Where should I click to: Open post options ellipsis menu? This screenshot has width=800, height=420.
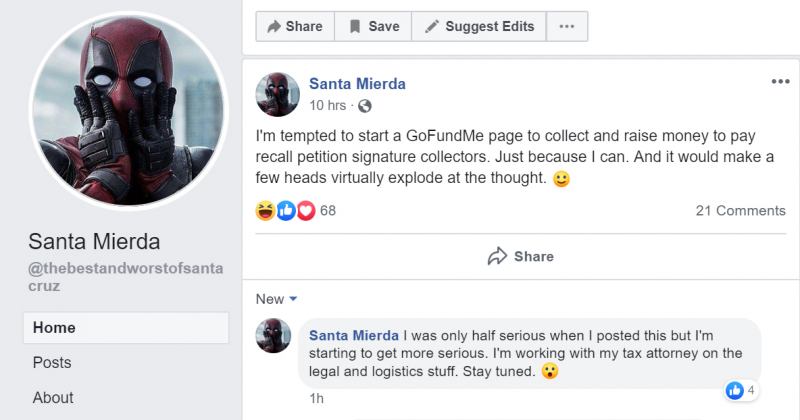[780, 83]
